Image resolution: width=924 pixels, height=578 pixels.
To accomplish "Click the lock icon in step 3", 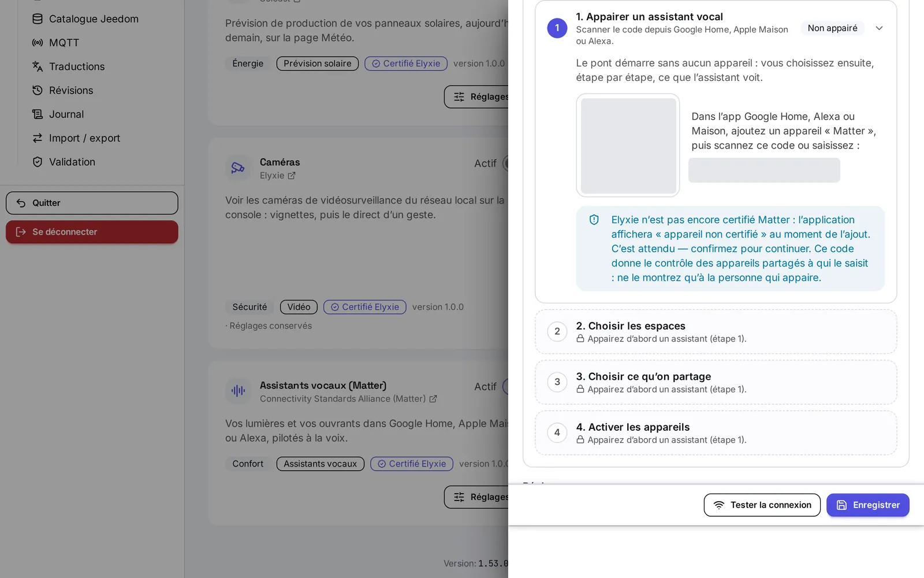I will tap(580, 389).
